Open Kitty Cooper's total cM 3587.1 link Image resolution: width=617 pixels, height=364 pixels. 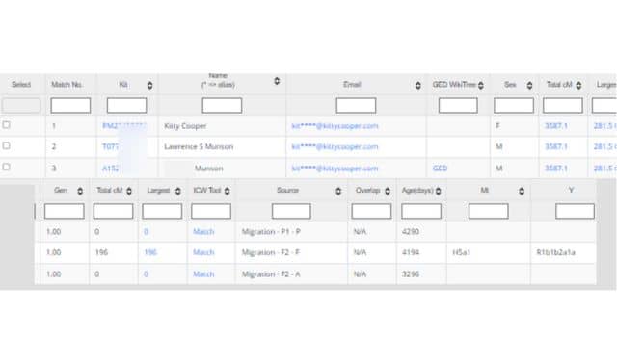556,126
